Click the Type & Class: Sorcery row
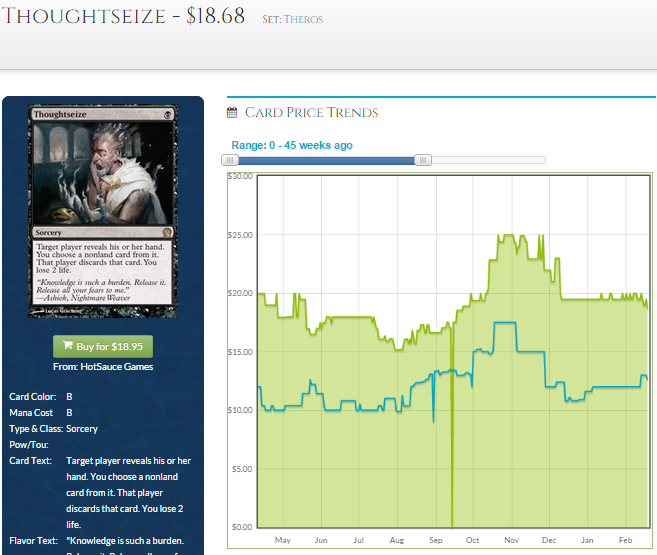 point(54,429)
